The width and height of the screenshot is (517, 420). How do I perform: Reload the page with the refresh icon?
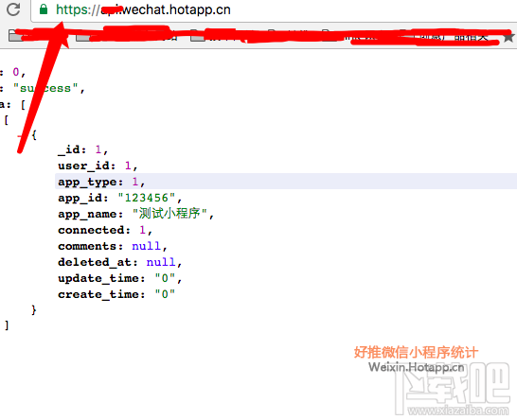pos(13,9)
